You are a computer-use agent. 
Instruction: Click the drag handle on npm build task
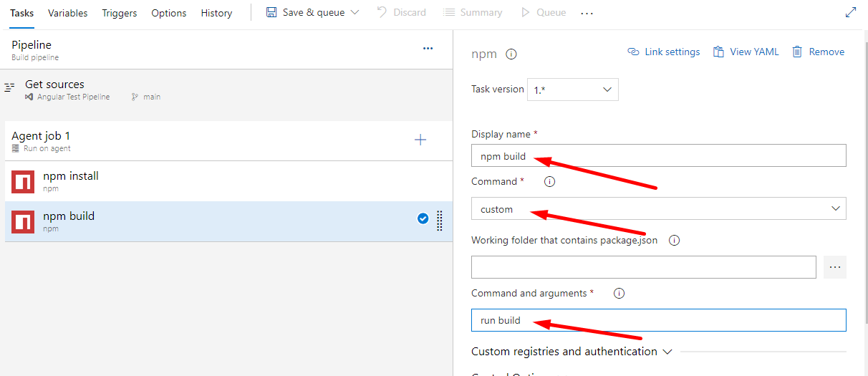click(x=439, y=221)
